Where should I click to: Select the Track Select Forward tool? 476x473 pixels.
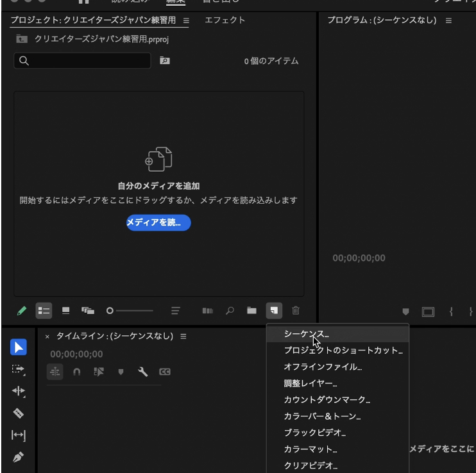pyautogui.click(x=19, y=369)
